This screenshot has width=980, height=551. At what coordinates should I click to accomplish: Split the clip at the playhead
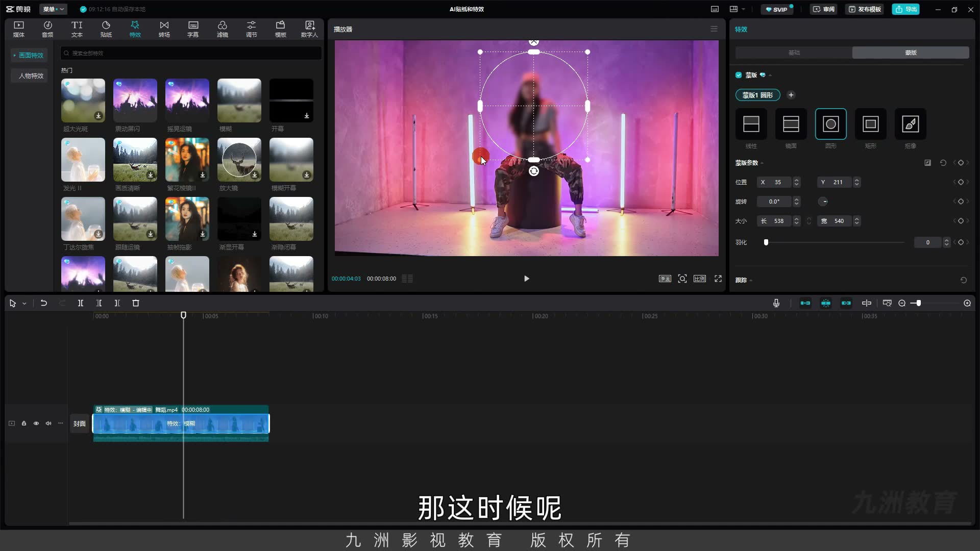pyautogui.click(x=81, y=303)
